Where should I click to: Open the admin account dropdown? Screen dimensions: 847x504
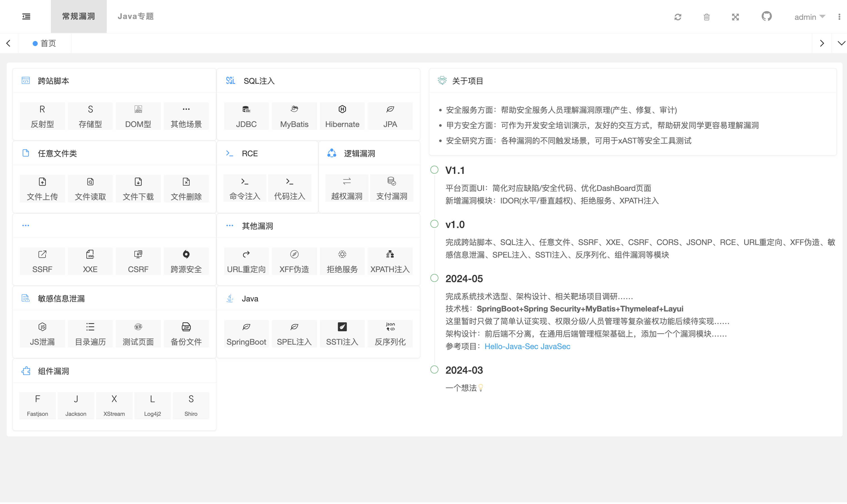pyautogui.click(x=810, y=17)
